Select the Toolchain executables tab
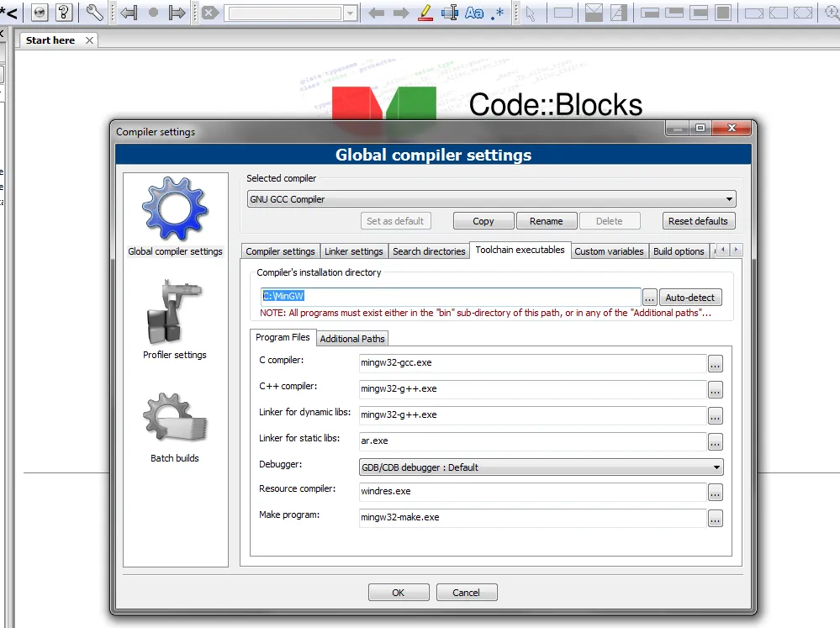Viewport: 840px width, 628px height. [520, 250]
